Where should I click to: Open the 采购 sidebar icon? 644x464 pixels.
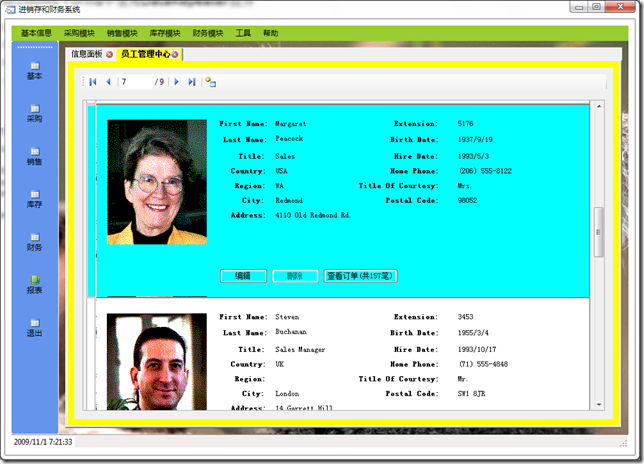click(x=34, y=114)
